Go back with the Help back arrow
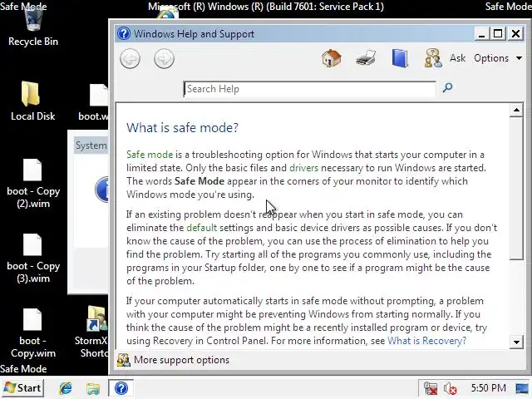This screenshot has width=532, height=399. click(x=130, y=59)
